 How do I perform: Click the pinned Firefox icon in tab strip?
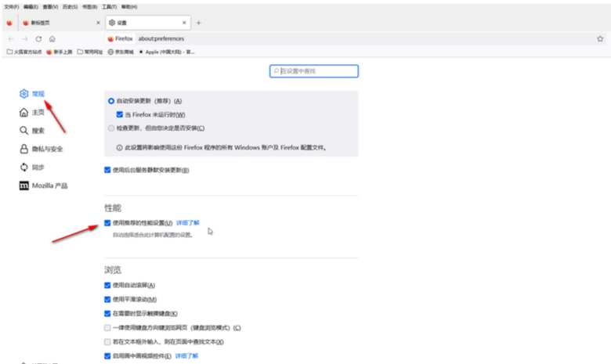pos(9,23)
